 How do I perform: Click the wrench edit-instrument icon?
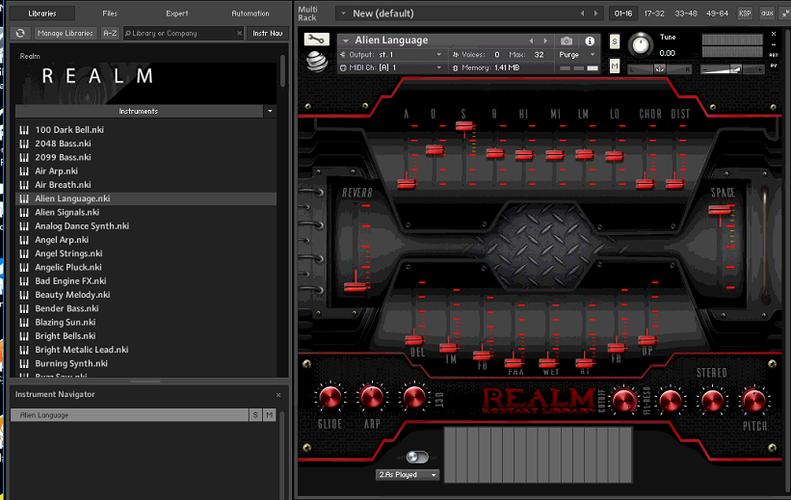coord(318,40)
